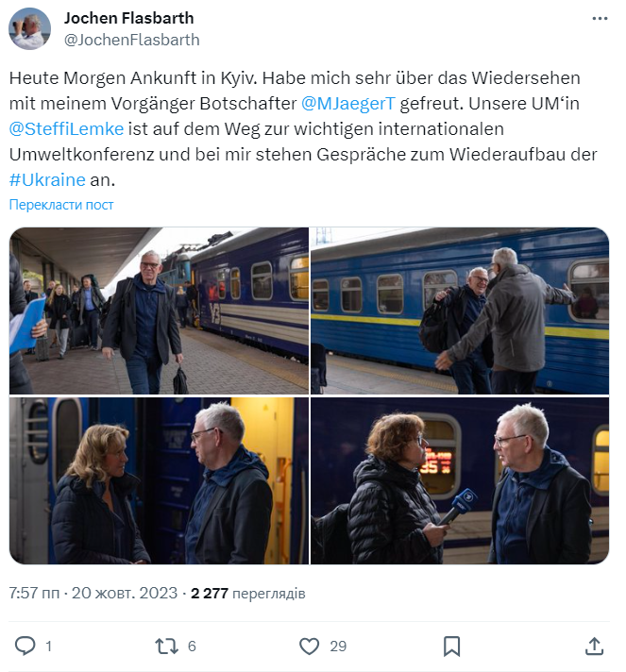Open the three-dot more options menu
Viewport: 626px width, 672px height.
pyautogui.click(x=600, y=19)
